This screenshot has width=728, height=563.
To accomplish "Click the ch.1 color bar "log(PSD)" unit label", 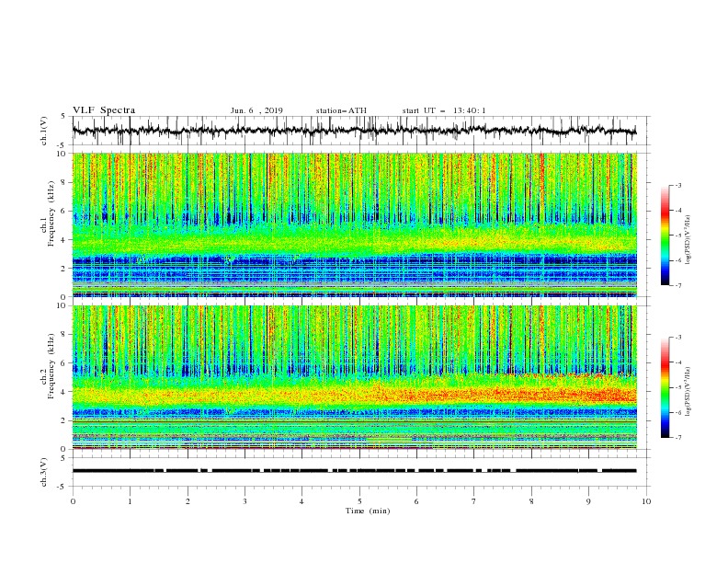I will coord(689,240).
